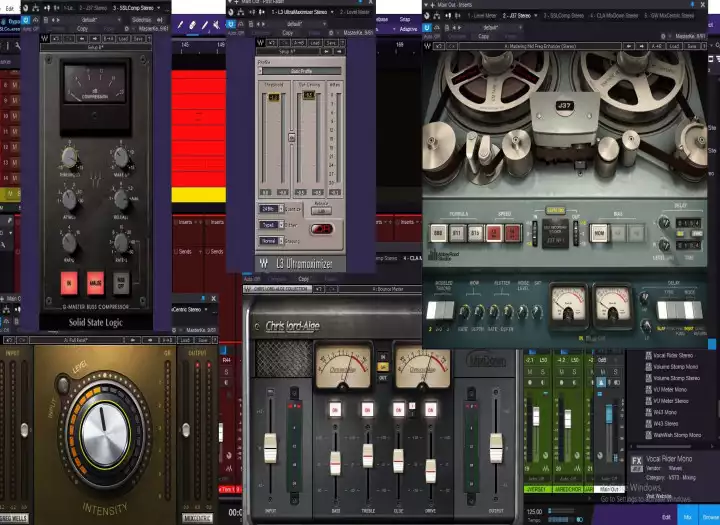Toggle the Drive ON button in CLA MixDown
The height and width of the screenshot is (525, 720).
430,410
